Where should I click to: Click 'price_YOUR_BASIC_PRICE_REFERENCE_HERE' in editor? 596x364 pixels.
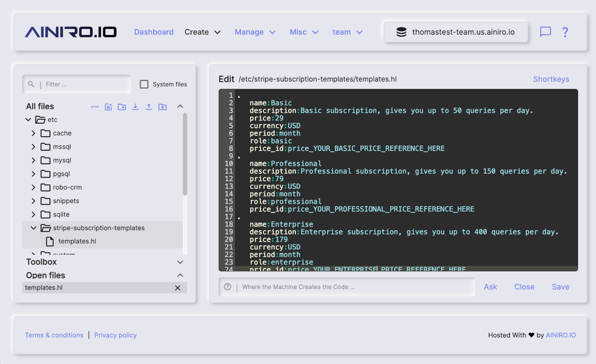click(x=366, y=149)
